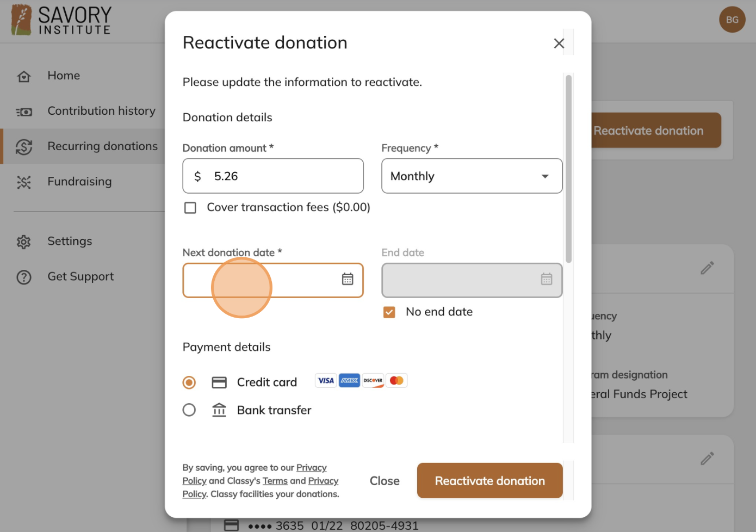This screenshot has height=532, width=756.
Task: Enable Cover transaction fees checkbox
Action: (190, 208)
